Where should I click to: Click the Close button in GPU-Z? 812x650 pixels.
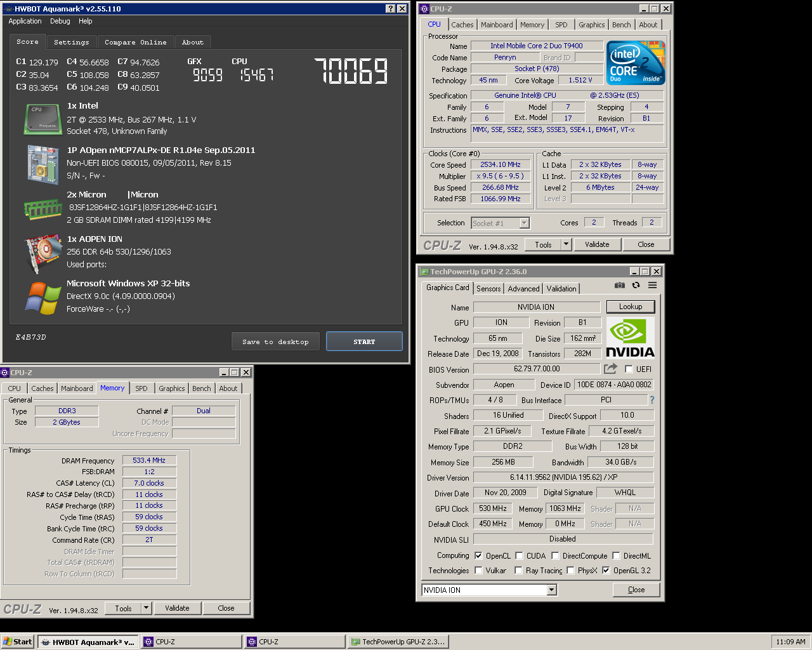coord(636,590)
